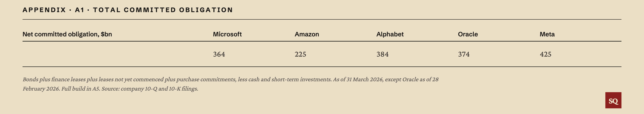Select the Oracle column header
The width and height of the screenshot is (644, 114).
point(468,34)
